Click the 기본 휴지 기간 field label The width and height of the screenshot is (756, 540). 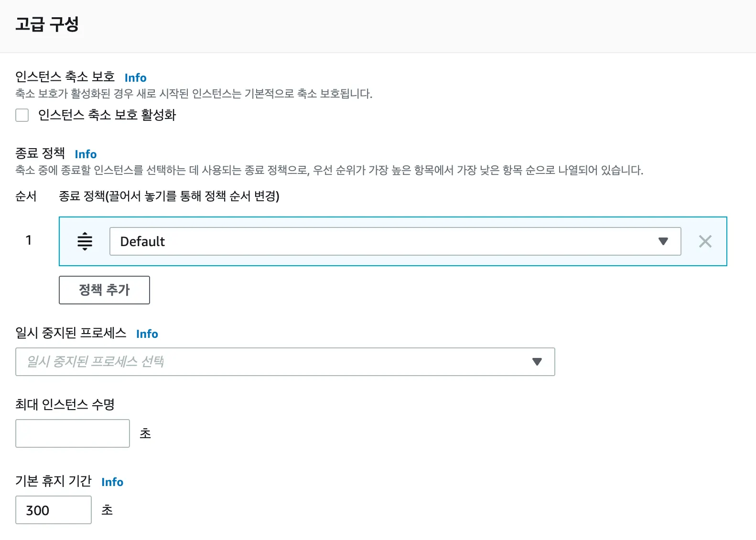(54, 481)
